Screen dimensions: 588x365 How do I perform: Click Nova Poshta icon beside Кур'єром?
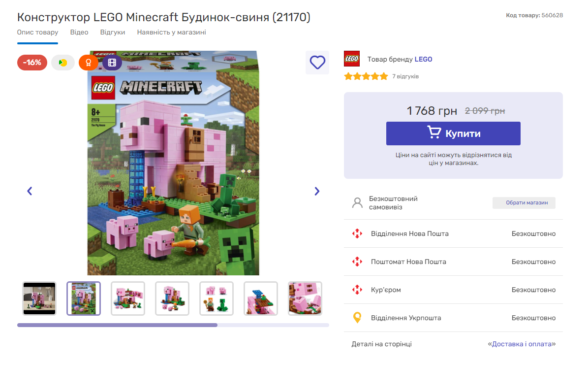(357, 290)
